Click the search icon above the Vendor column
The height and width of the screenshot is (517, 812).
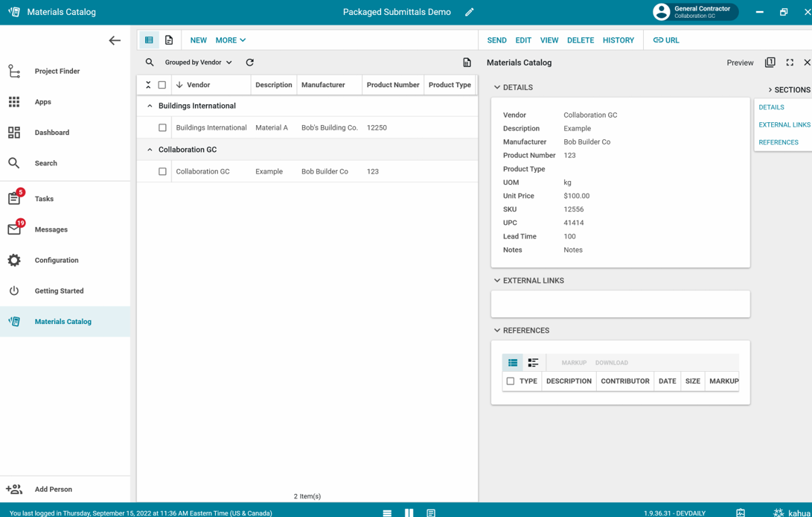tap(150, 63)
